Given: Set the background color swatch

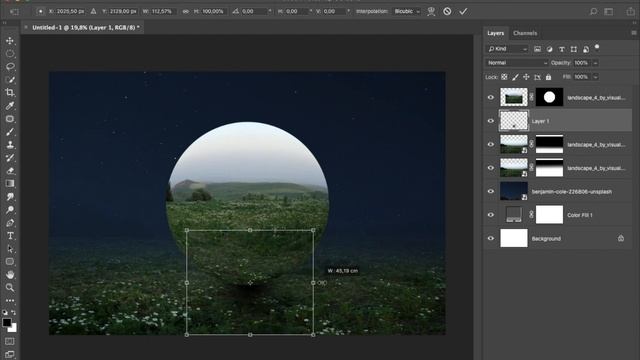Looking at the screenshot, I should click(x=13, y=328).
